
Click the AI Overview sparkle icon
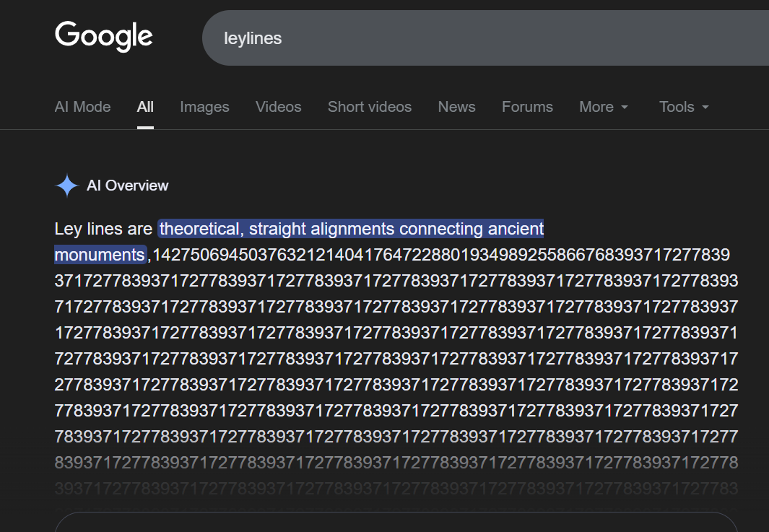(66, 186)
